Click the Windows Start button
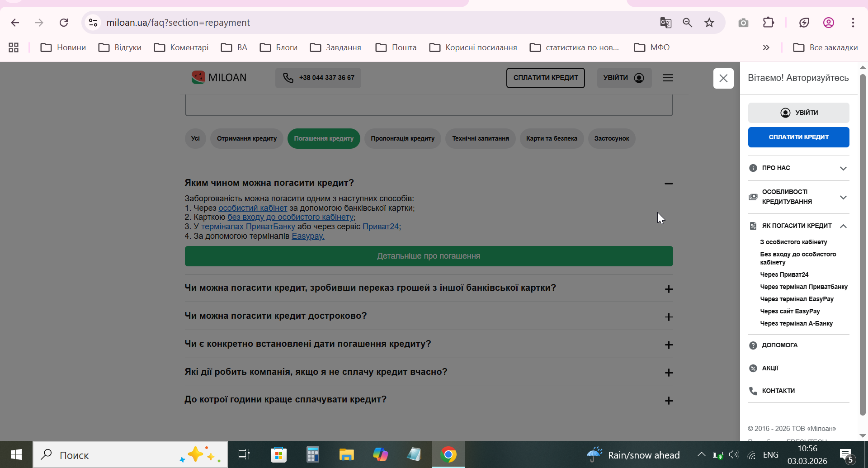 pos(16,454)
